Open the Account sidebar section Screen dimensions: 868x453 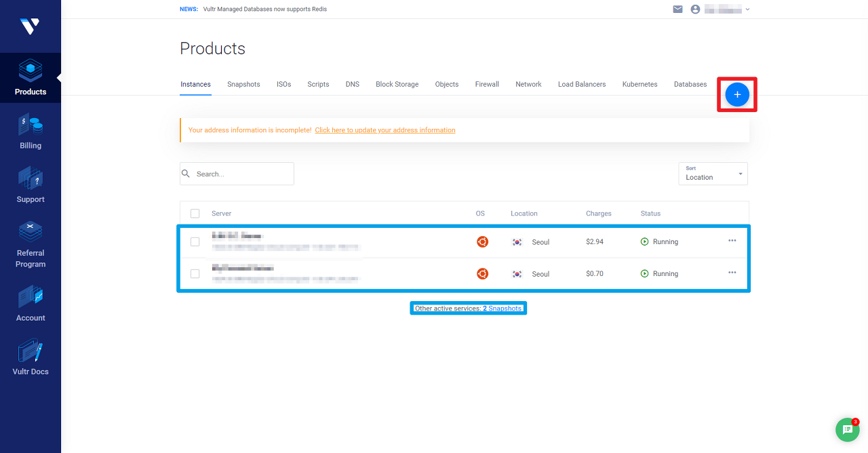(x=31, y=304)
